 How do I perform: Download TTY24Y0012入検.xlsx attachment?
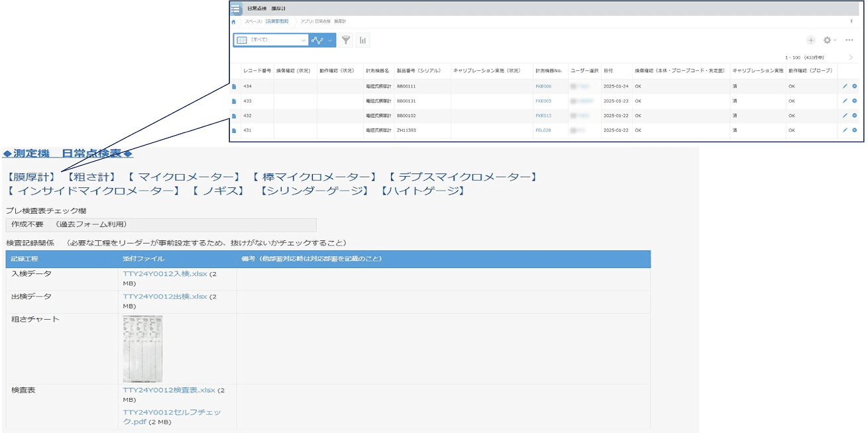tap(164, 273)
